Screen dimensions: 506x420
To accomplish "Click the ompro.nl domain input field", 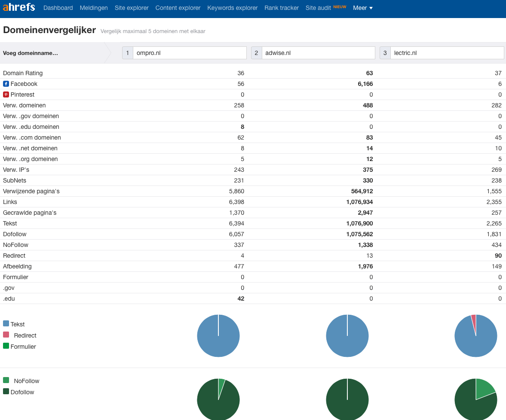I will [x=189, y=53].
